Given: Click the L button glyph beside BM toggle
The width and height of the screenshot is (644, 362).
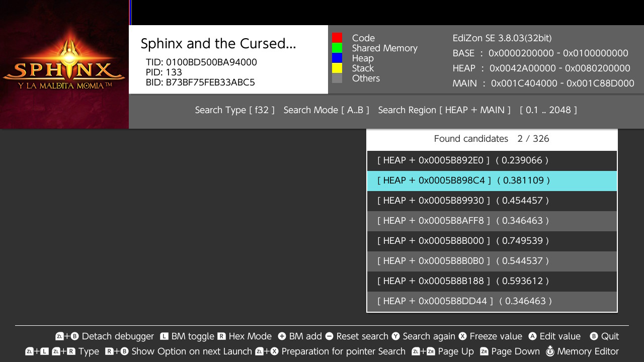Looking at the screenshot, I should pyautogui.click(x=164, y=336).
